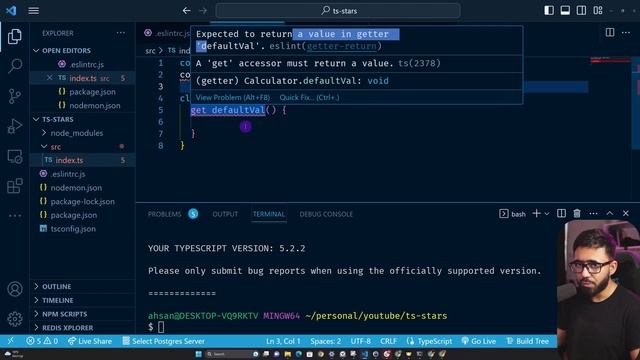The height and width of the screenshot is (360, 640).
Task: Show errors and warnings in status bar
Action: coord(42,341)
